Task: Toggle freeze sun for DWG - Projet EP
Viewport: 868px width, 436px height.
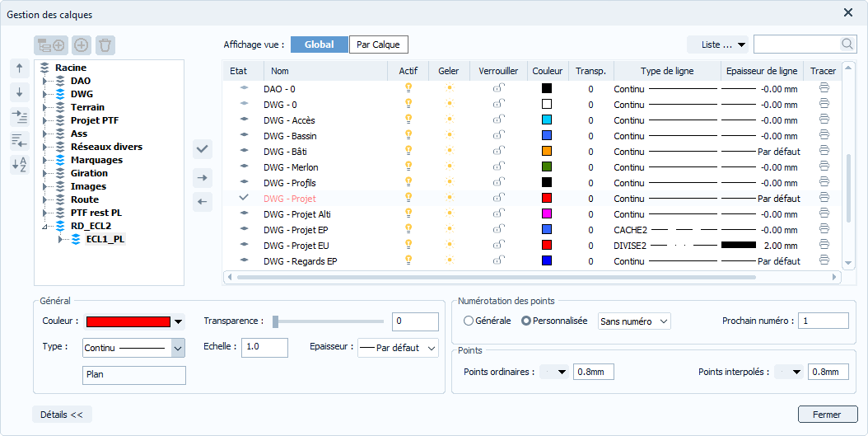Action: 449,229
